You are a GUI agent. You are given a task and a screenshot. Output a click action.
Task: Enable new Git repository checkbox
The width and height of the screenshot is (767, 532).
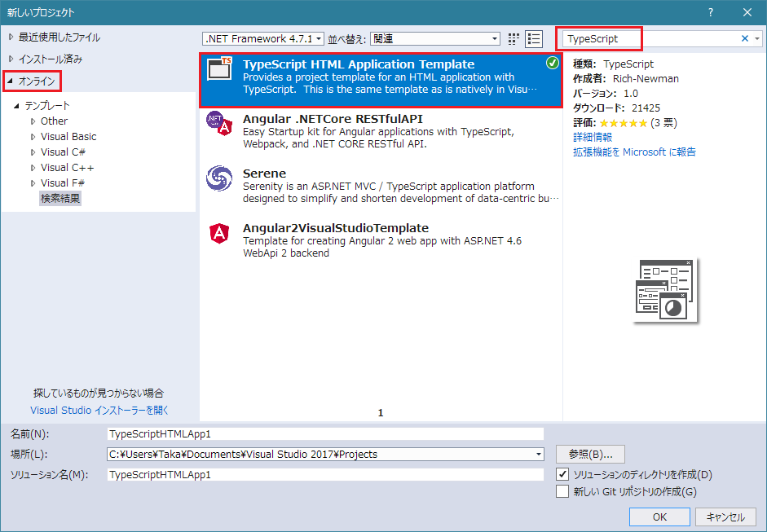[x=562, y=491]
